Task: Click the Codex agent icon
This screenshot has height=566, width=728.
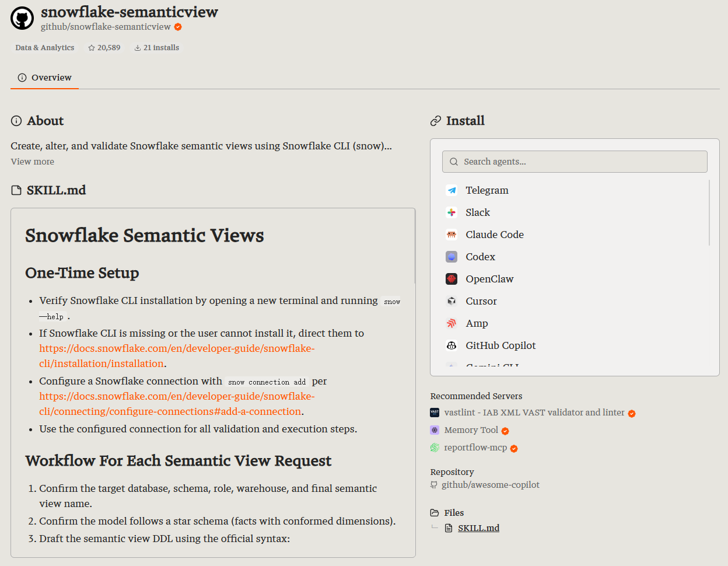Action: (452, 257)
